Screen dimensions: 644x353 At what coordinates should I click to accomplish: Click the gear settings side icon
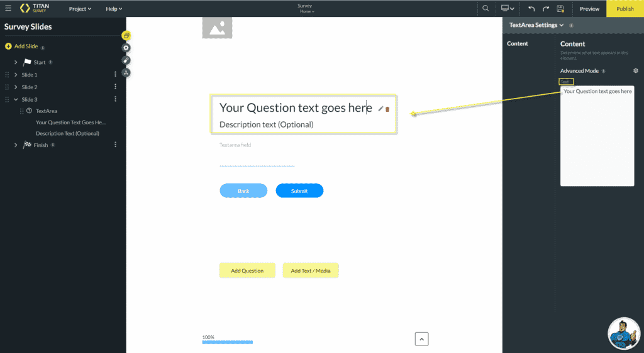(126, 48)
